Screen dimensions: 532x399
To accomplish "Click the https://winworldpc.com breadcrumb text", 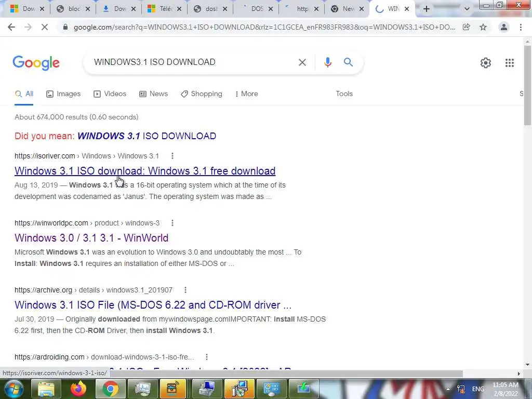I will point(51,223).
